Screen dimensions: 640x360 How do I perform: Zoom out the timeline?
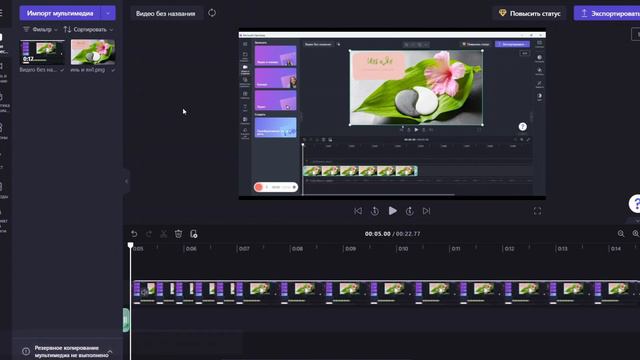click(x=621, y=233)
